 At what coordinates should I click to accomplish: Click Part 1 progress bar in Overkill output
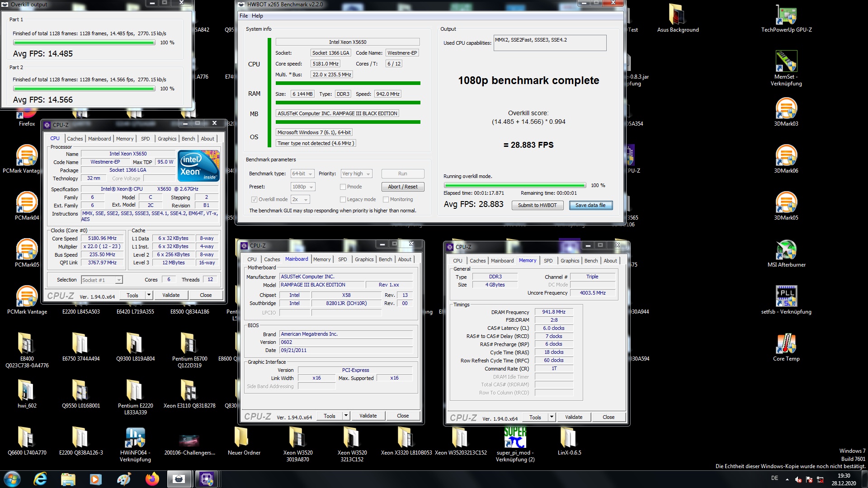(84, 42)
